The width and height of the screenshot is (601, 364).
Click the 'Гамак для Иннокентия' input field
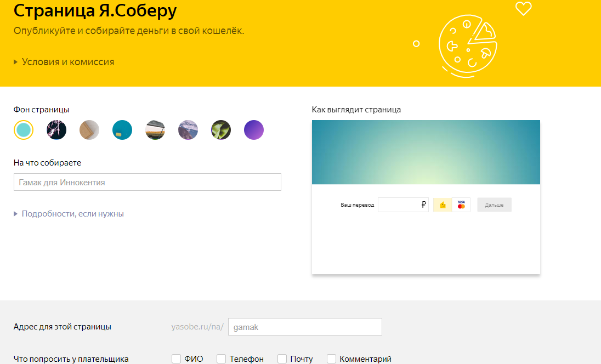tap(147, 182)
